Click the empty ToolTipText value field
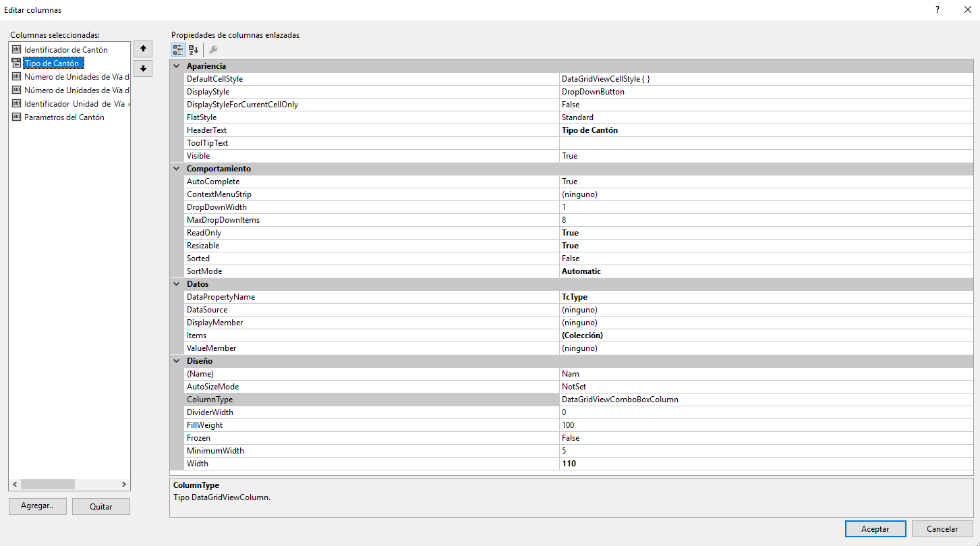Screen dimensions: 980x546 pos(766,143)
